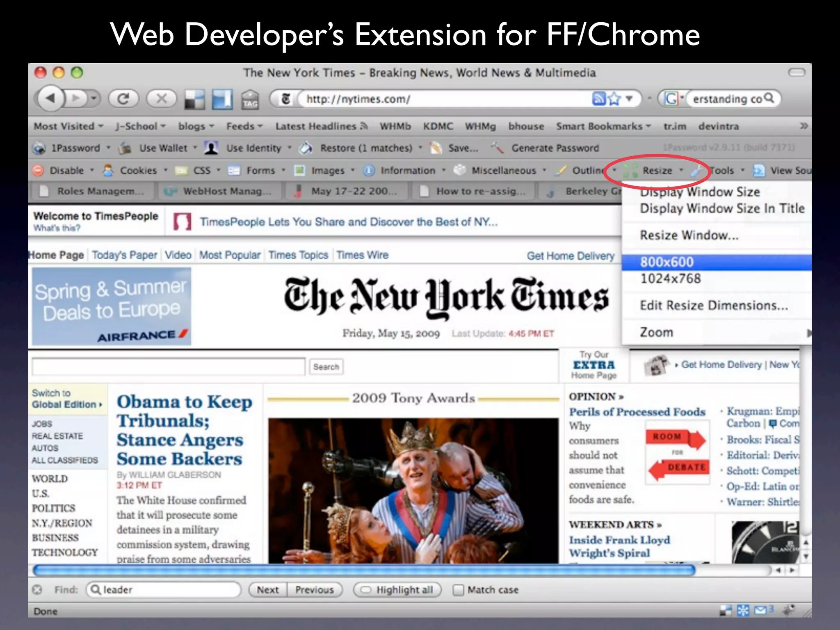The width and height of the screenshot is (840, 630).
Task: Click the Disable red icon in developer toolbar
Action: tap(38, 170)
